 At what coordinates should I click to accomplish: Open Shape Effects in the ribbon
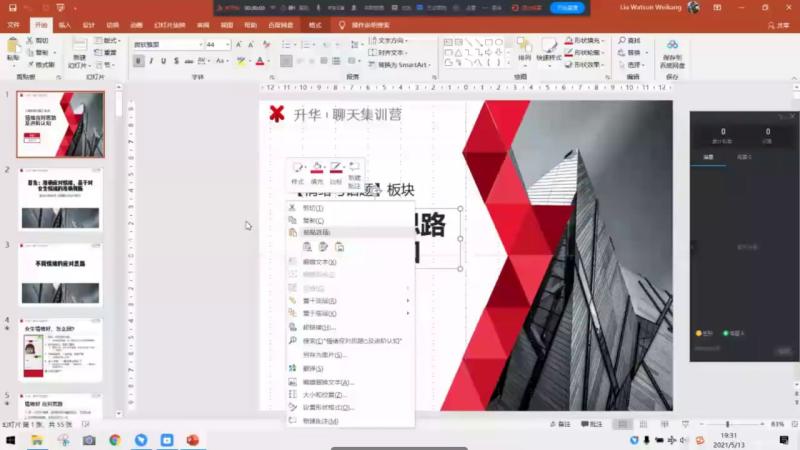[585, 65]
